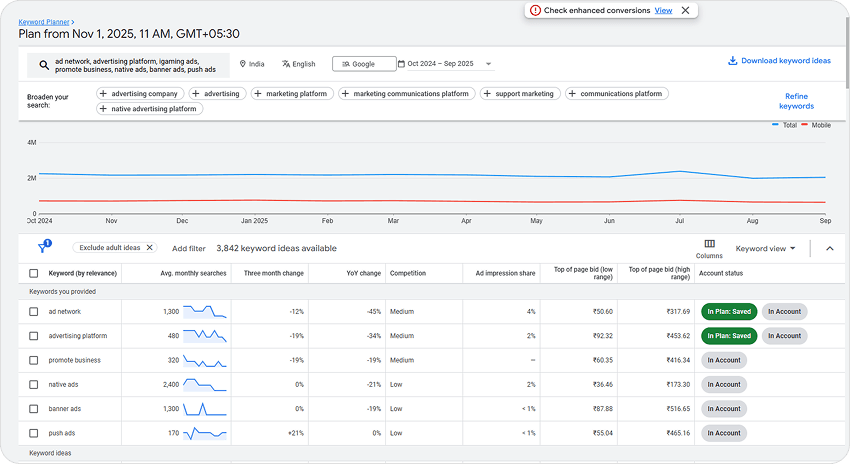Image resolution: width=850 pixels, height=464 pixels.
Task: Click the search magnifier icon
Action: click(44, 66)
